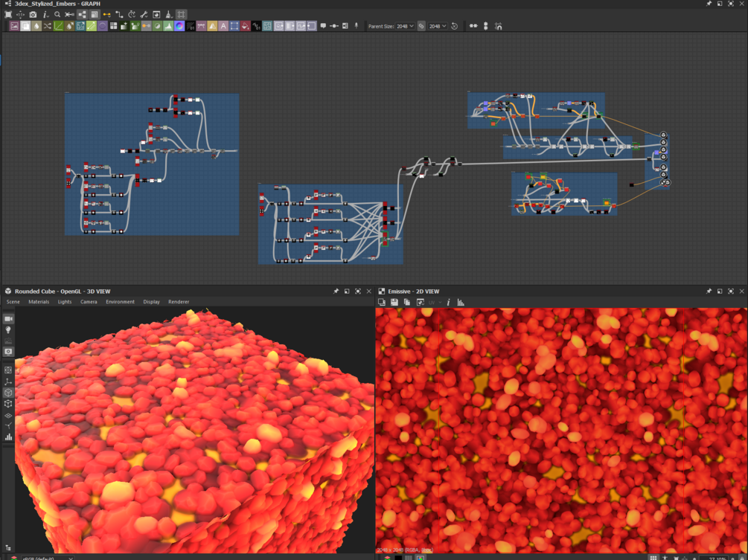748x560 pixels.
Task: Click the reset parent size icon
Action: click(x=454, y=26)
